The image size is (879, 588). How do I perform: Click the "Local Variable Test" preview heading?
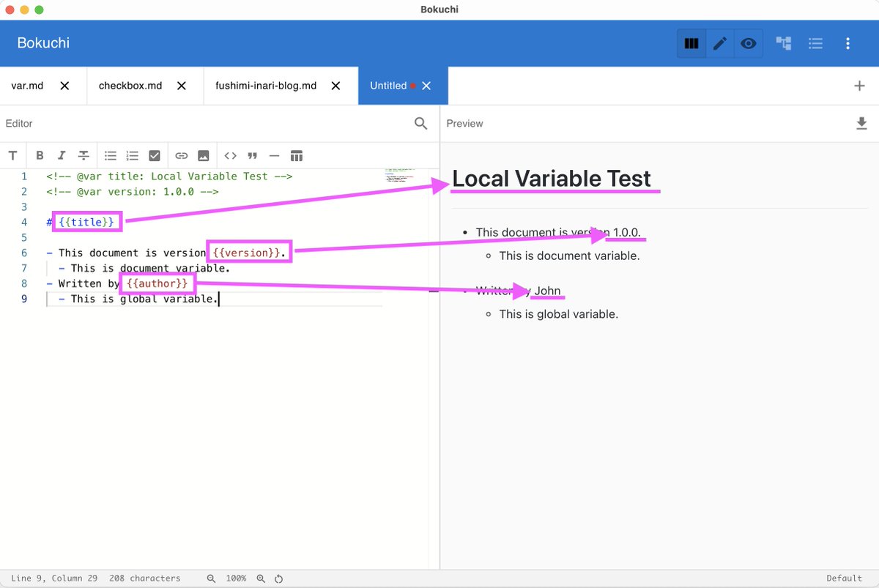click(552, 179)
